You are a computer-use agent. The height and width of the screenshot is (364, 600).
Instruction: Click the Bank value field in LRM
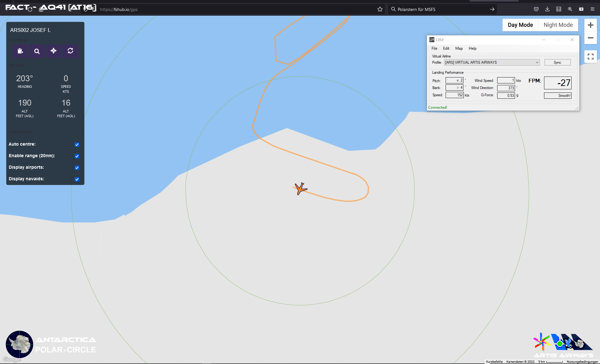tap(454, 88)
